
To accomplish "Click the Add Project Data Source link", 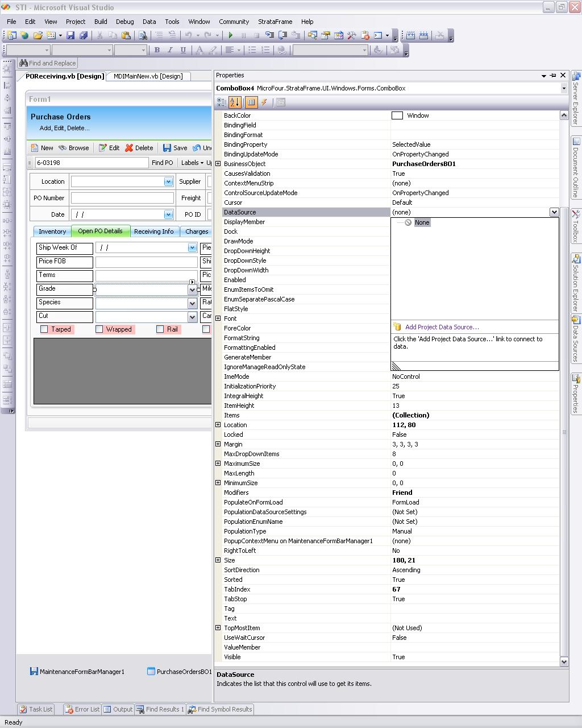I will [442, 327].
